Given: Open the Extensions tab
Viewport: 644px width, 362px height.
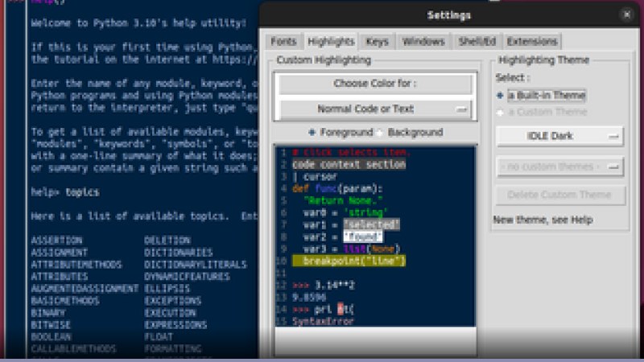Looking at the screenshot, I should [532, 42].
